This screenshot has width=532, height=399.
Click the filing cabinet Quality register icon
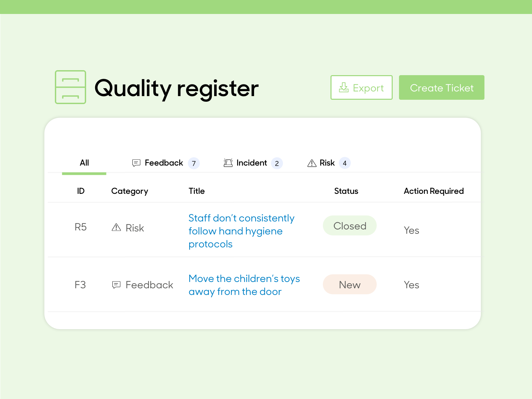(x=70, y=87)
